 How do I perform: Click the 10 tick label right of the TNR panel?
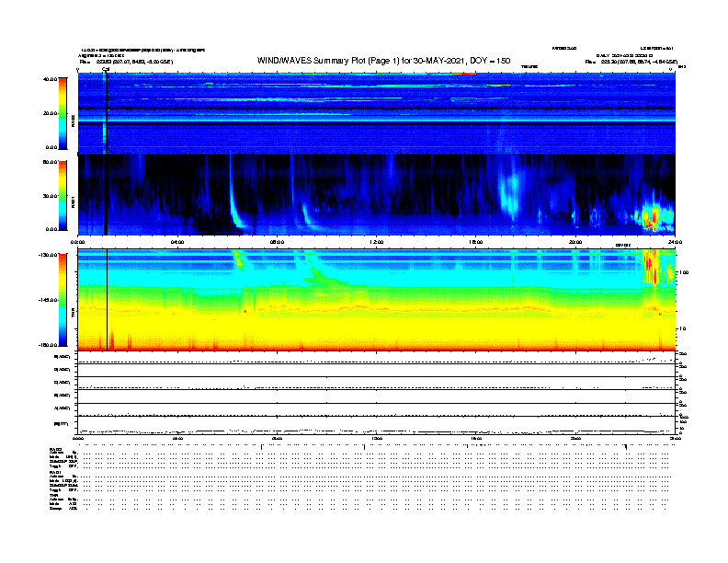(682, 329)
